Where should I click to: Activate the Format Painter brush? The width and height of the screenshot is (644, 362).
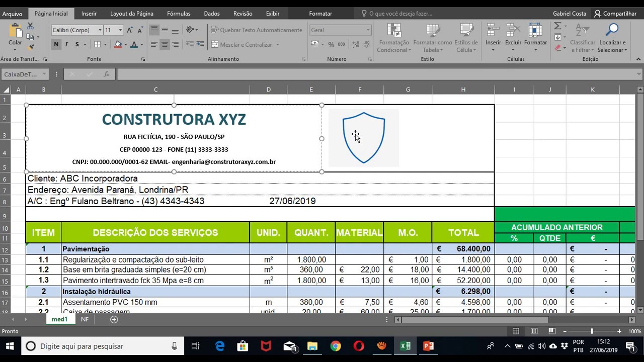pos(30,47)
